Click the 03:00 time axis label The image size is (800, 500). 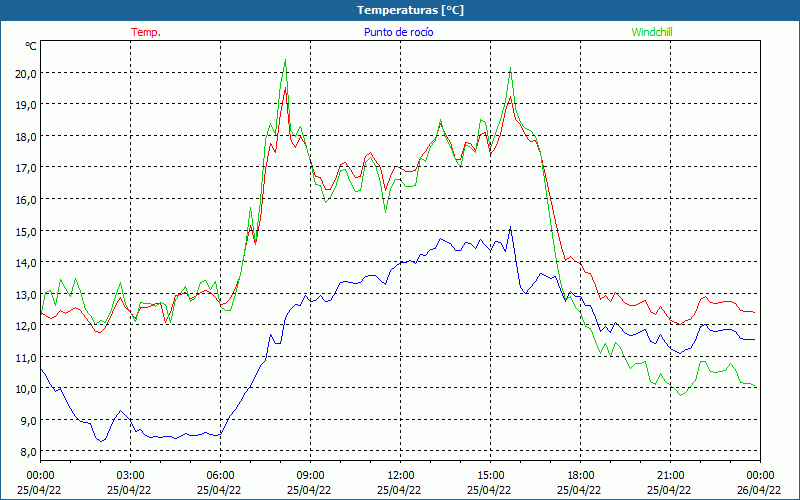(131, 475)
